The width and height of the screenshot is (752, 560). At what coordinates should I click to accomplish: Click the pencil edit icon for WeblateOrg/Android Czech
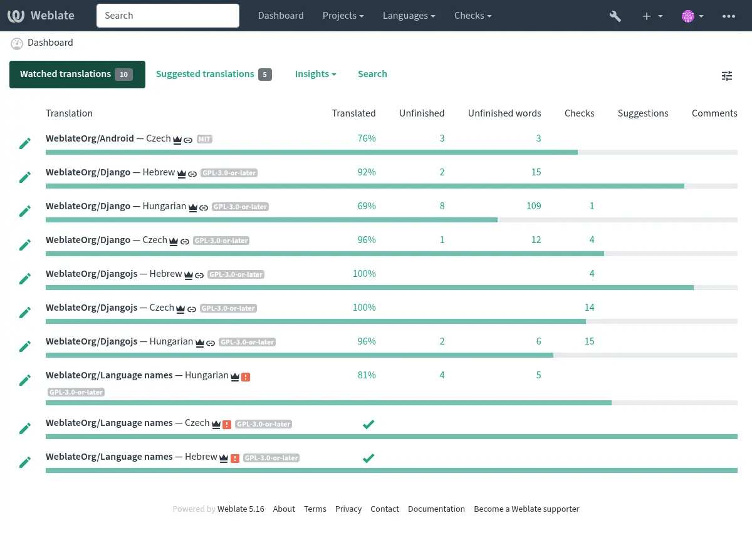tap(25, 144)
